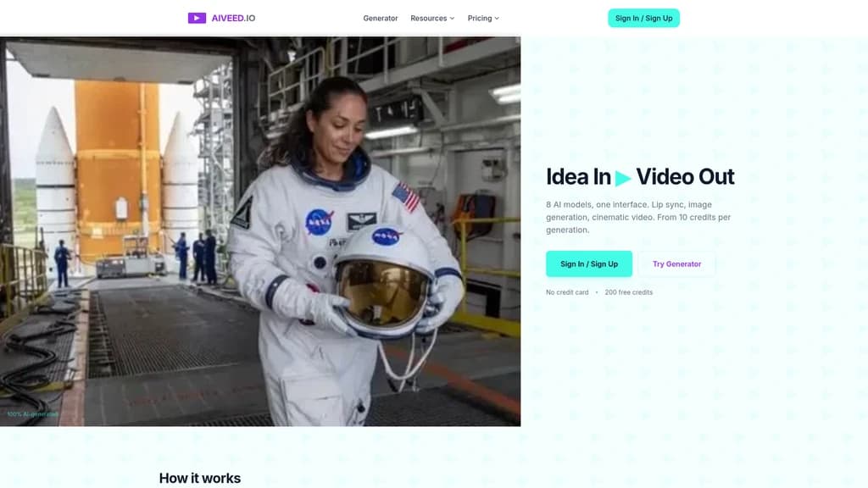Image resolution: width=868 pixels, height=488 pixels.
Task: Click the "200 free credits" text
Action: click(x=628, y=292)
